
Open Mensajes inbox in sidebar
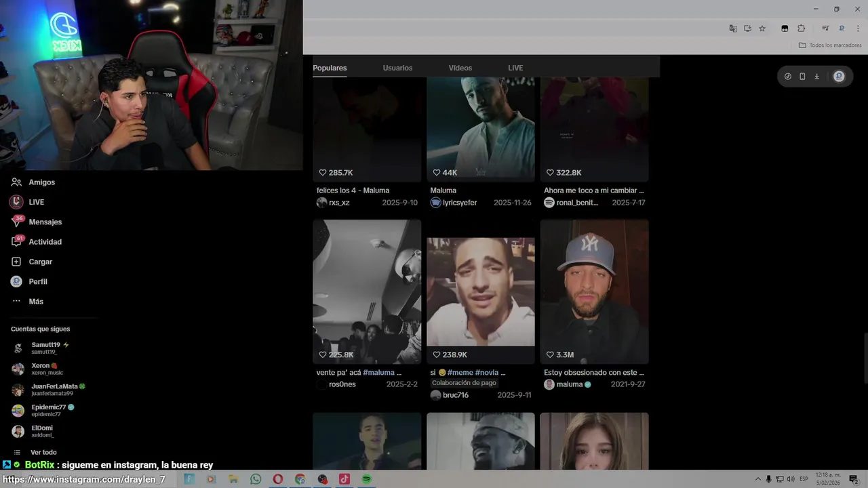click(x=36, y=222)
